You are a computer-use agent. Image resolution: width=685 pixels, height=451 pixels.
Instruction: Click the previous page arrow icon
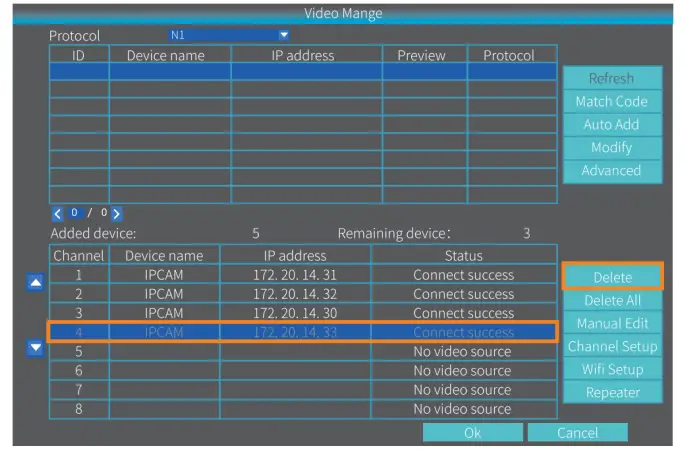57,214
